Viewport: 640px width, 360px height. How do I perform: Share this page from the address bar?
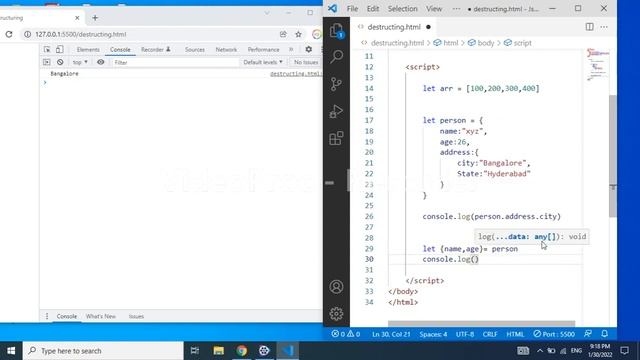click(x=283, y=34)
